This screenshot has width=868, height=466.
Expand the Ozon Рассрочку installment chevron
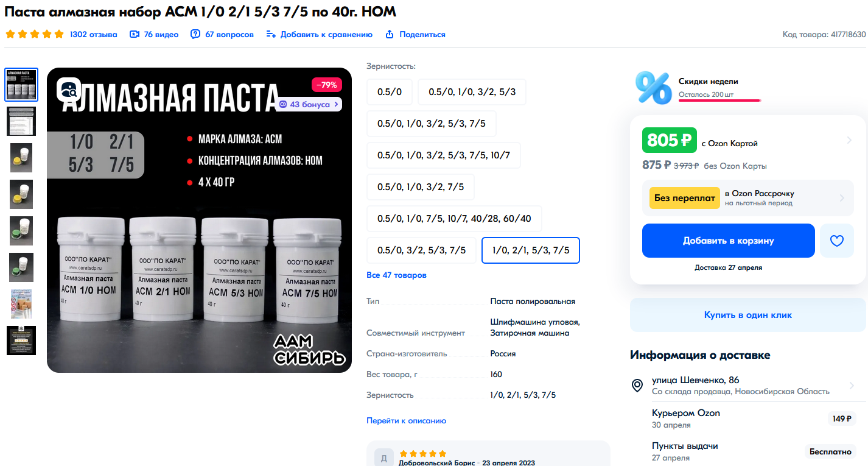842,198
